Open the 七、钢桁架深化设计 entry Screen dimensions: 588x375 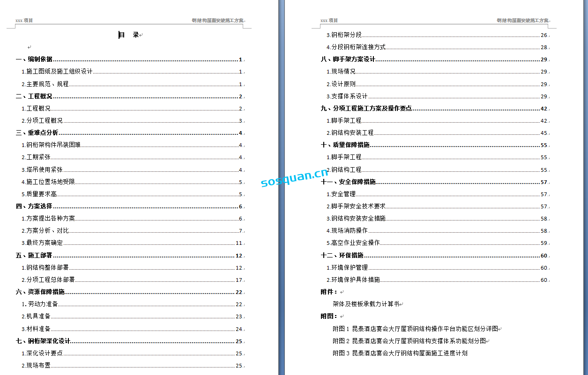tap(43, 341)
